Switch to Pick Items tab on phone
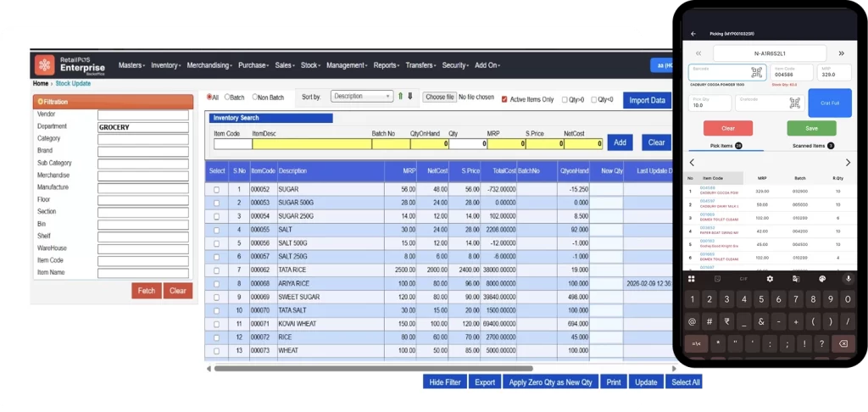This screenshot has width=868, height=412. [726, 146]
